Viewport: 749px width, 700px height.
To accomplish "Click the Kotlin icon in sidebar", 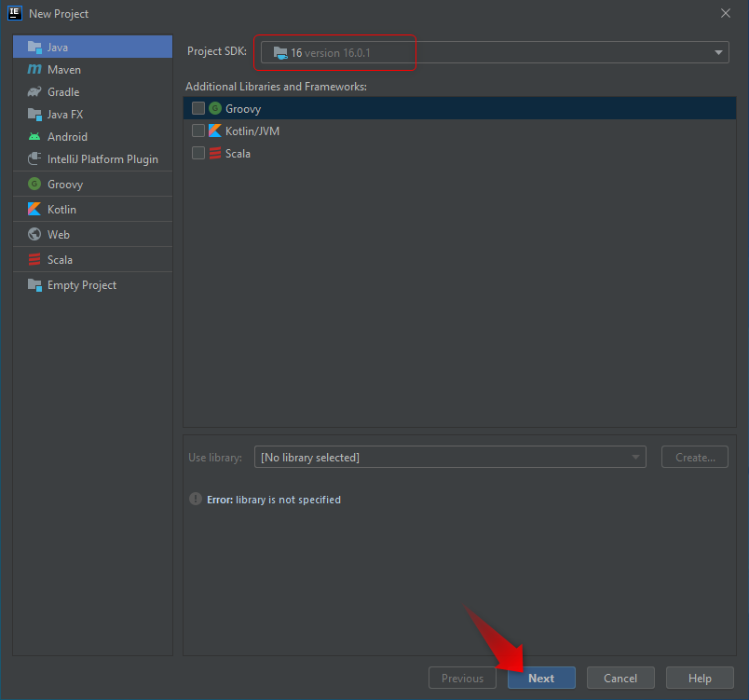I will click(34, 209).
